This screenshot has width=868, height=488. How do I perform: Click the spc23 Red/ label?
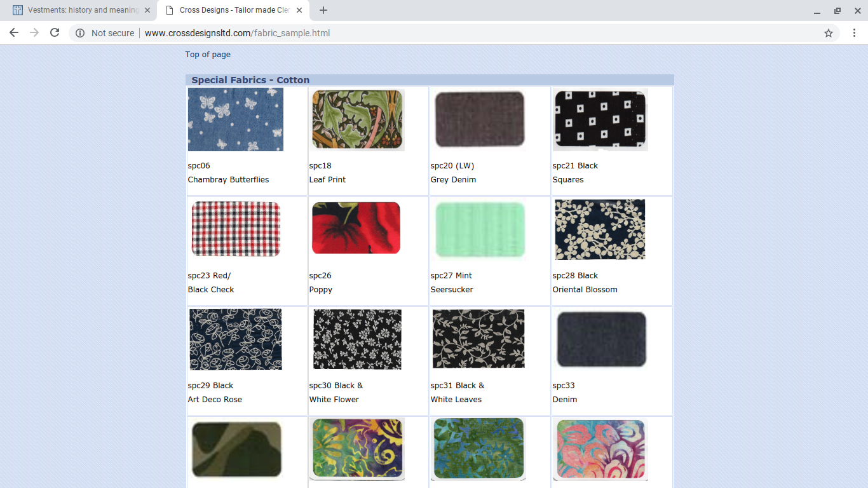coord(210,276)
